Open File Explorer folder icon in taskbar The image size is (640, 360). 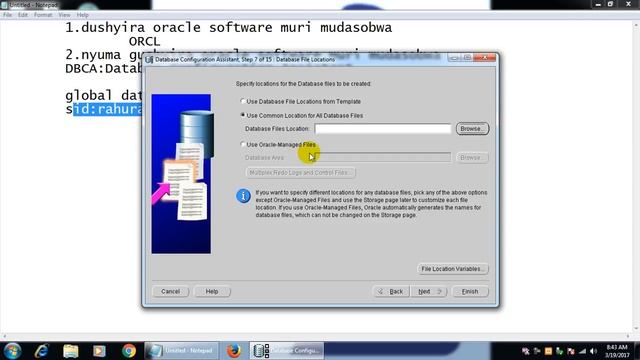pyautogui.click(x=71, y=351)
